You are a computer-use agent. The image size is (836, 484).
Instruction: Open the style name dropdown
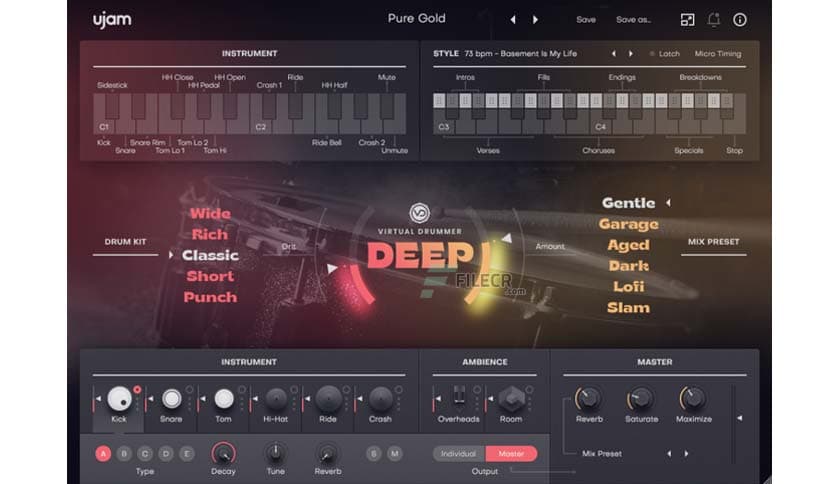click(520, 54)
